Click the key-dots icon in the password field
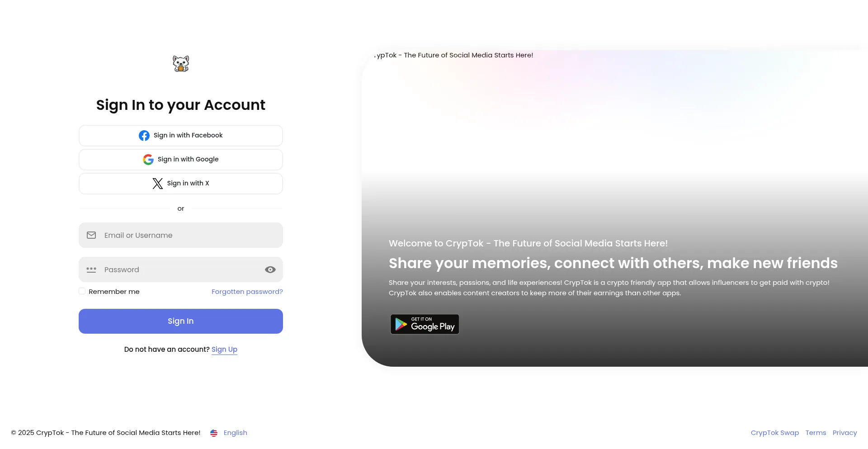 click(x=91, y=269)
